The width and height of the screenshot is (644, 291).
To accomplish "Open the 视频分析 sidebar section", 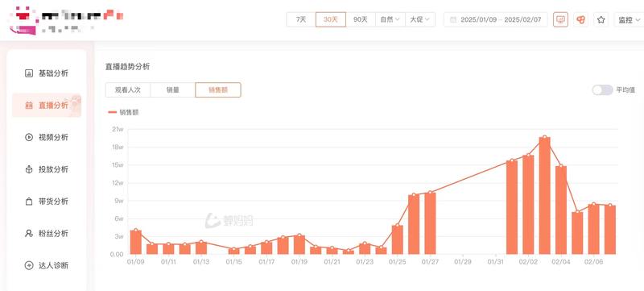I will point(47,137).
